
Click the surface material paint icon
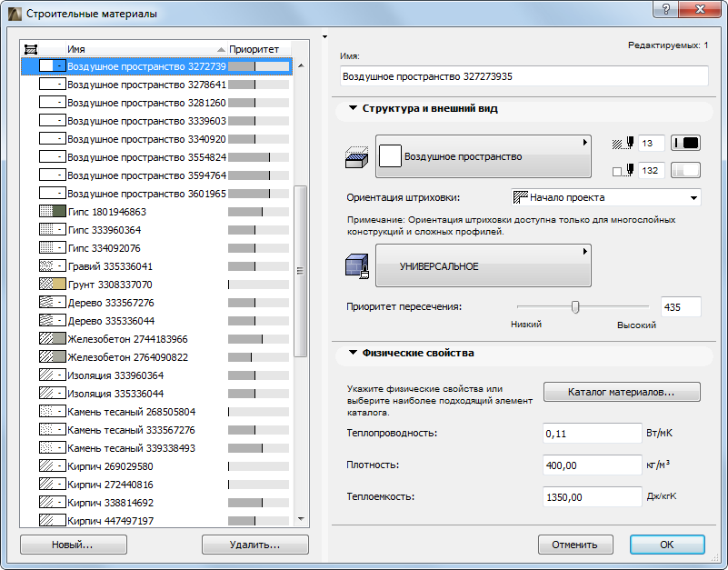[x=356, y=266]
